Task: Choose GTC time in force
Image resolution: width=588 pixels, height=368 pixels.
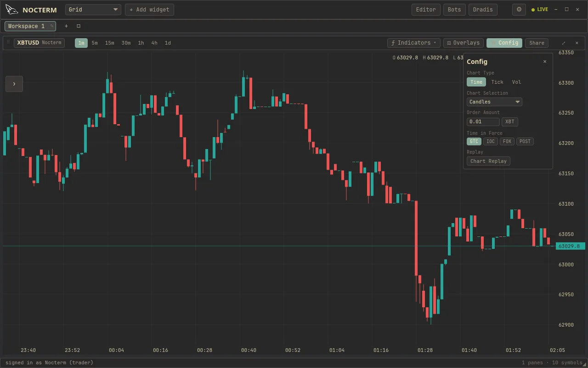Action: click(x=474, y=142)
